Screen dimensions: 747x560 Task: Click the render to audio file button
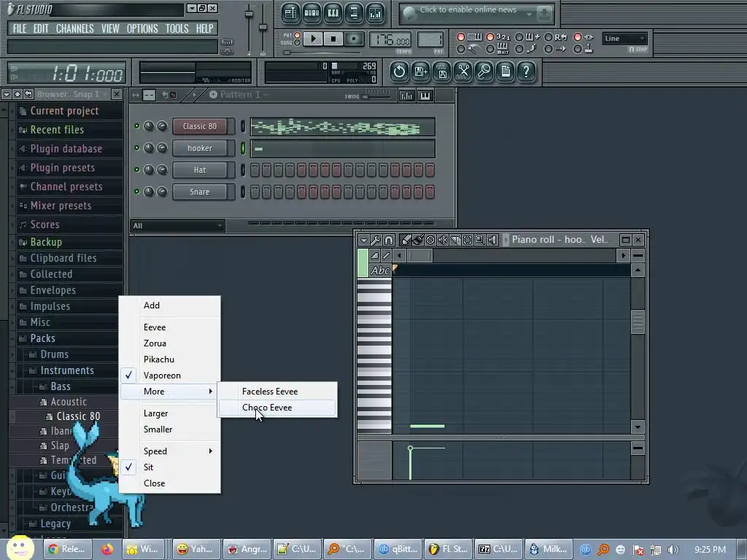[441, 72]
